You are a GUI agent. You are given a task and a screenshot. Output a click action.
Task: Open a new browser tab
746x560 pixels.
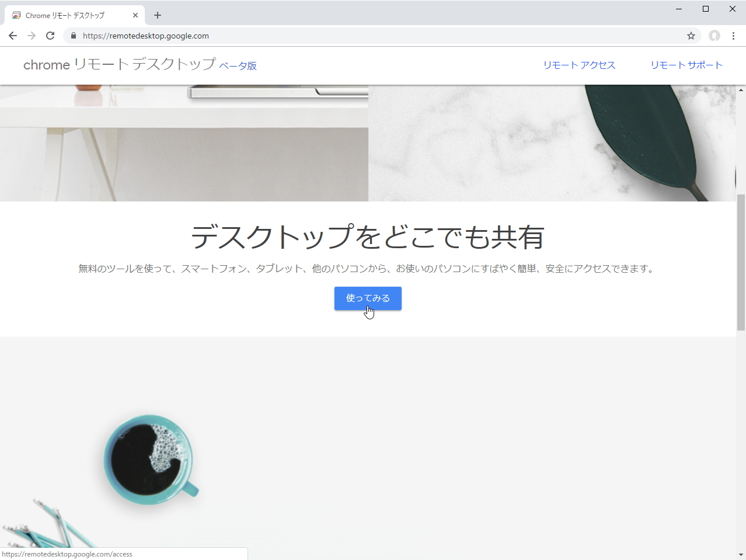(x=157, y=15)
